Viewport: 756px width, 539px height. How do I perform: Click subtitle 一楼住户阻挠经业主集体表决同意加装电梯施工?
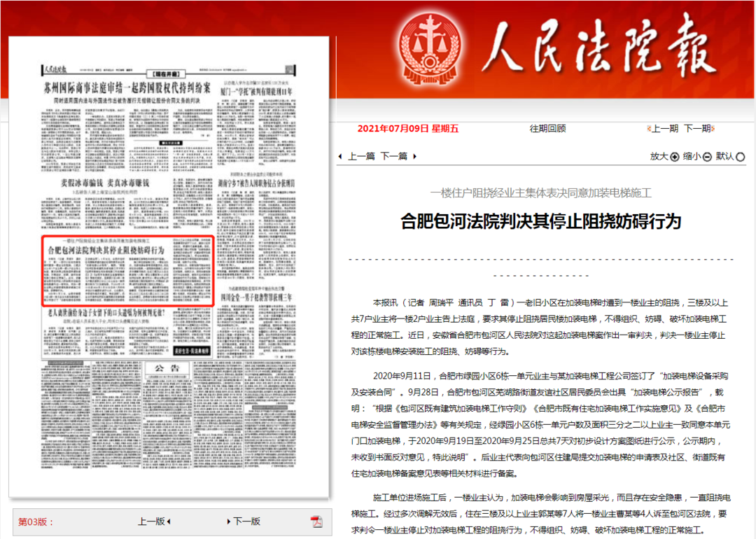coord(540,192)
